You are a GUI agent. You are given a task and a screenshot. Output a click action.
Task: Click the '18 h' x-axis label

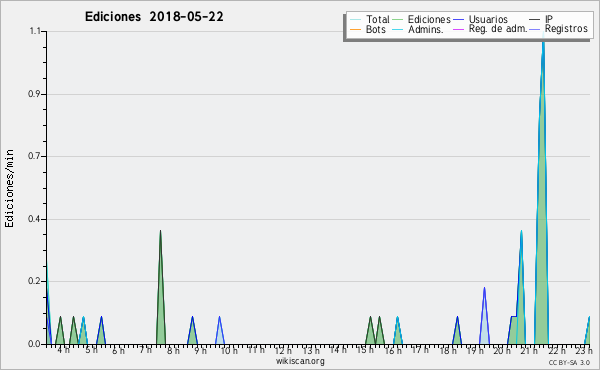448,350
